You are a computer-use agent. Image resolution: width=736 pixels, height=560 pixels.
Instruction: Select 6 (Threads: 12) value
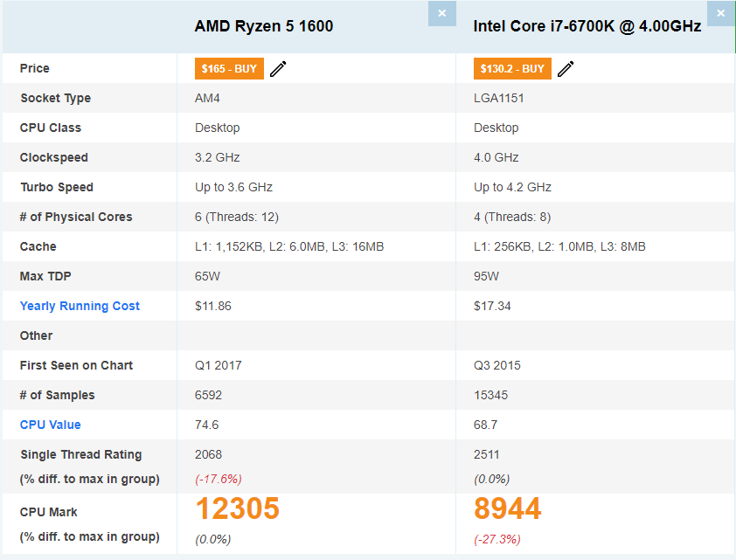[x=237, y=217]
